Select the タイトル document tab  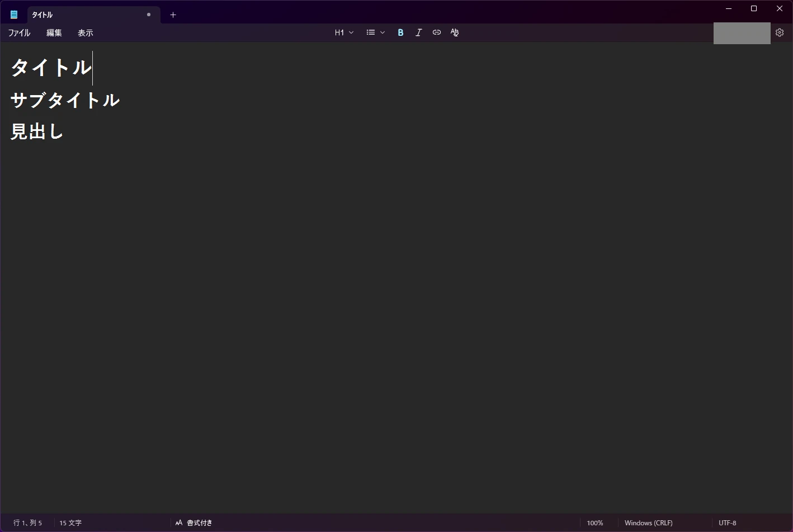coord(84,15)
